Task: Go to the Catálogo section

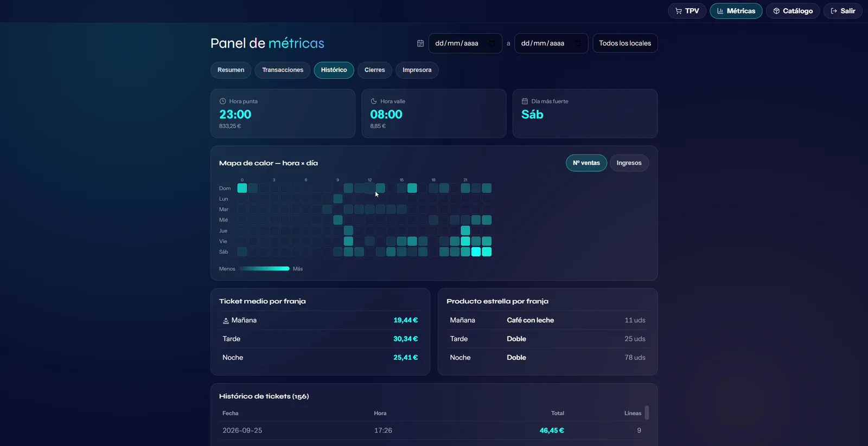Action: [793, 11]
